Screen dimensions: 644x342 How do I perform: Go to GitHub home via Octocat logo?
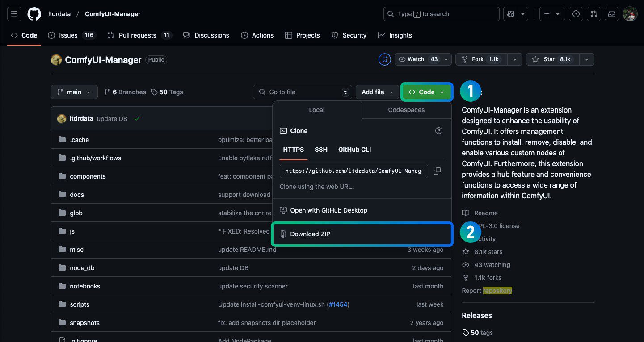click(34, 14)
